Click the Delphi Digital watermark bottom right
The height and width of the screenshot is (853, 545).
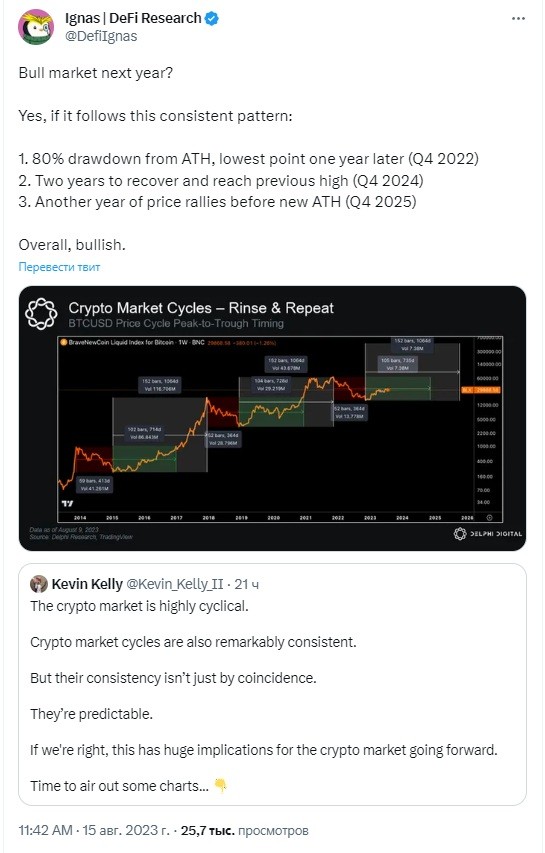487,534
